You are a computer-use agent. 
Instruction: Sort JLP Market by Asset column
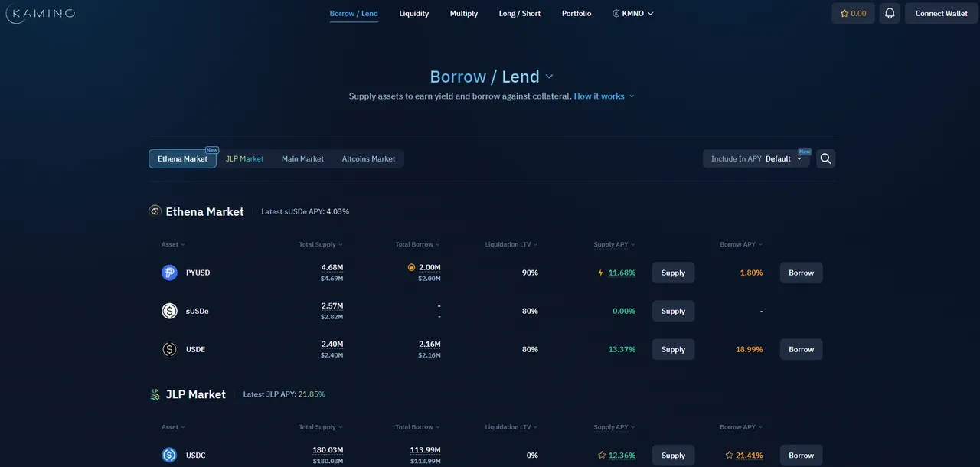pos(173,427)
